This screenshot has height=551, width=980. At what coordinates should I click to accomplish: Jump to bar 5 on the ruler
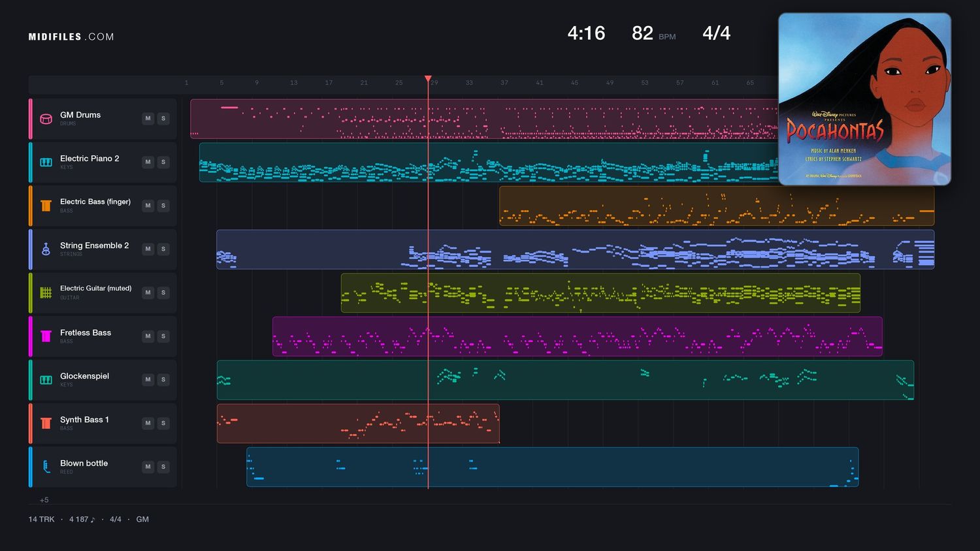pos(221,83)
